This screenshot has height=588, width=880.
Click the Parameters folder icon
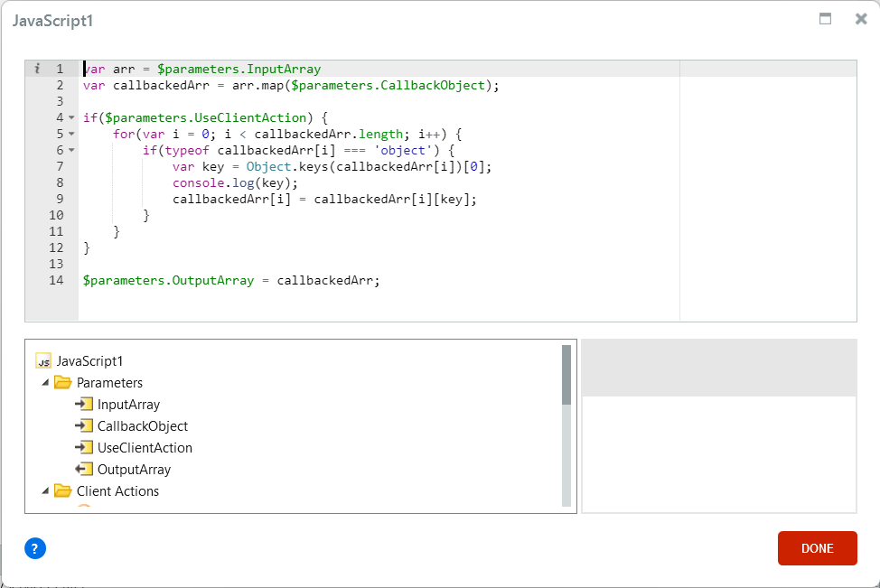coord(62,382)
